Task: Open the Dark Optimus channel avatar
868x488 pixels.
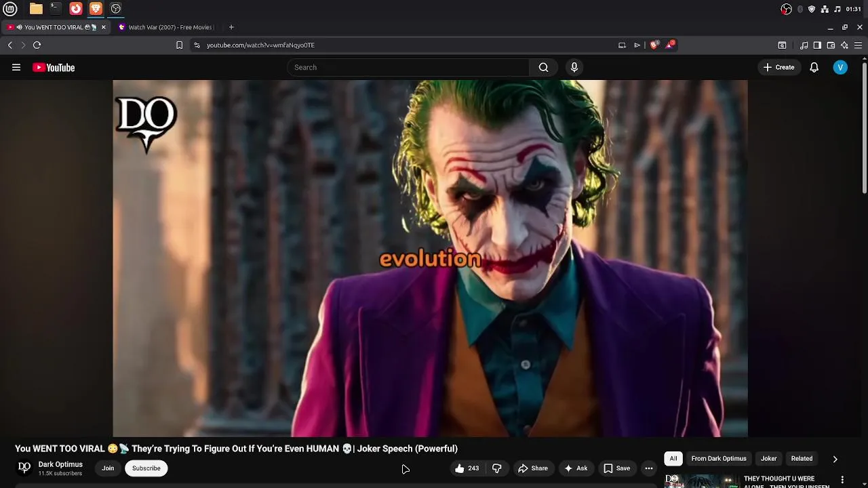Action: pyautogui.click(x=24, y=468)
